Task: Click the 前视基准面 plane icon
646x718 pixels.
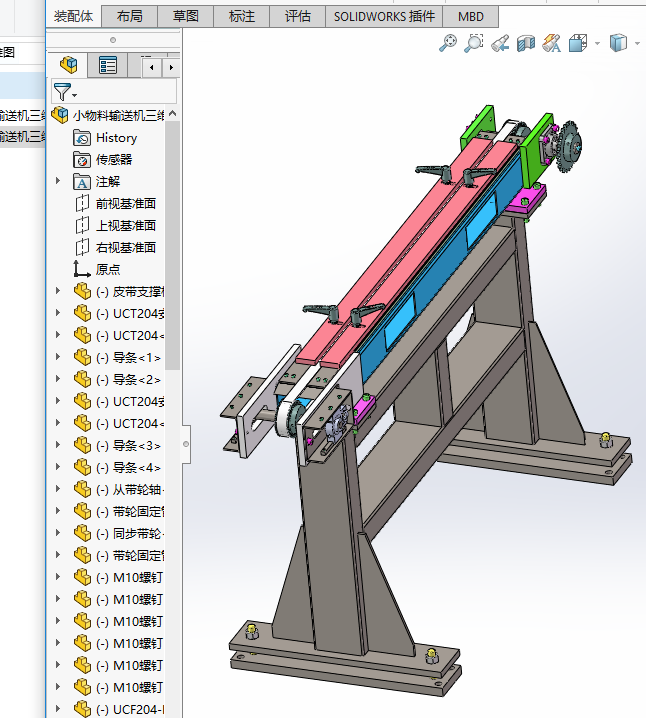Action: tap(82, 203)
